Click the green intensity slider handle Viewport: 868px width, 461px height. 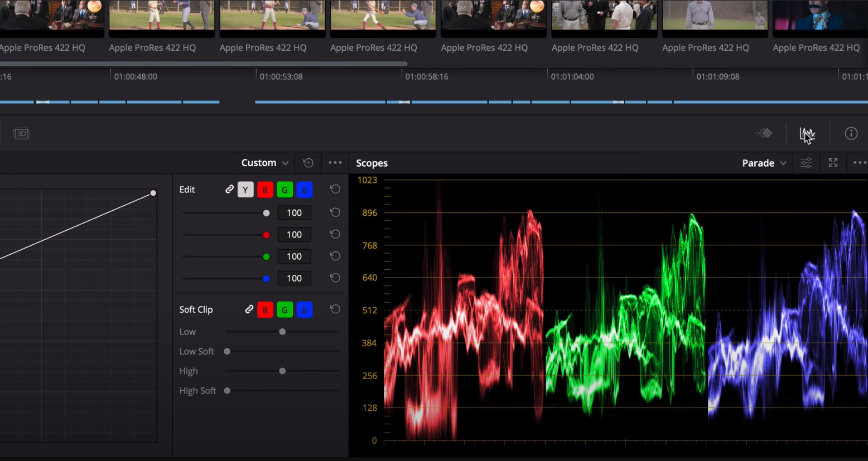coord(266,256)
